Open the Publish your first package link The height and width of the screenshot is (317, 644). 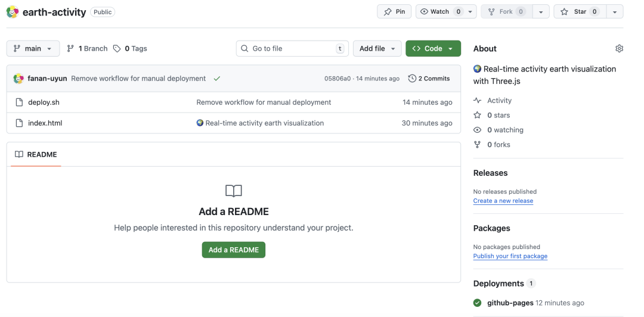click(x=510, y=256)
